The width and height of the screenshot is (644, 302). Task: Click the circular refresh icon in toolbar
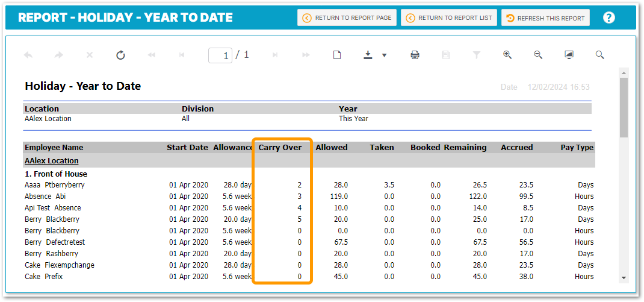pos(120,55)
